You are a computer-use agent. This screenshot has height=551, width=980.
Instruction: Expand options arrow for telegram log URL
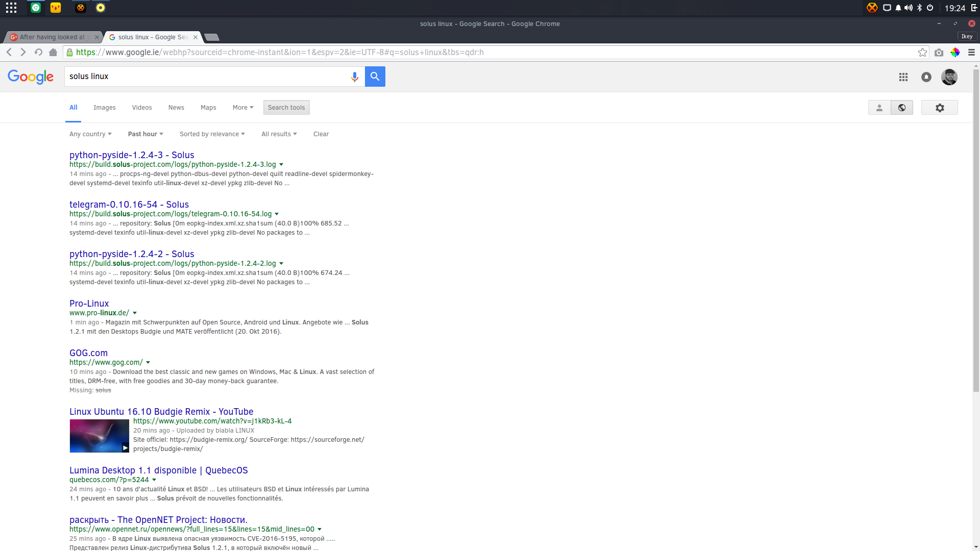pos(277,214)
